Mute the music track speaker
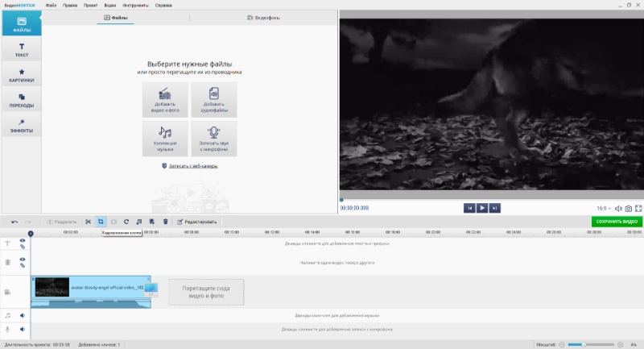Screen dimensions: 644x349 pos(23,316)
